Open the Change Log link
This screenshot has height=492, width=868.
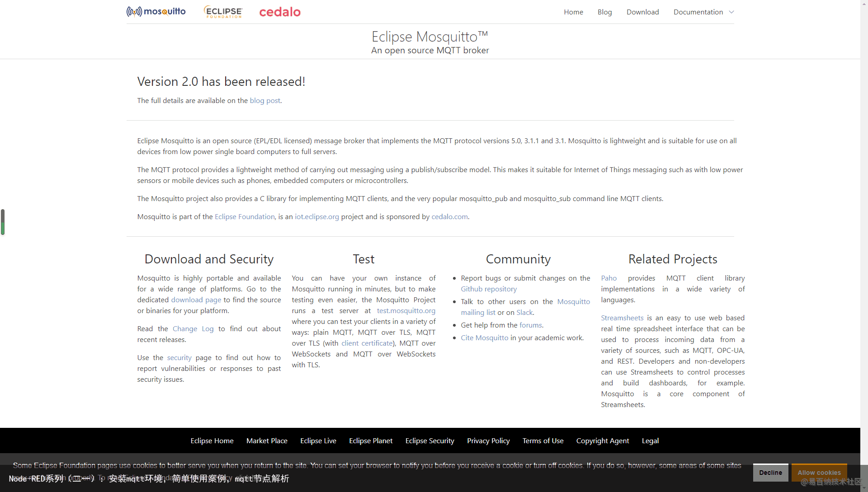193,328
